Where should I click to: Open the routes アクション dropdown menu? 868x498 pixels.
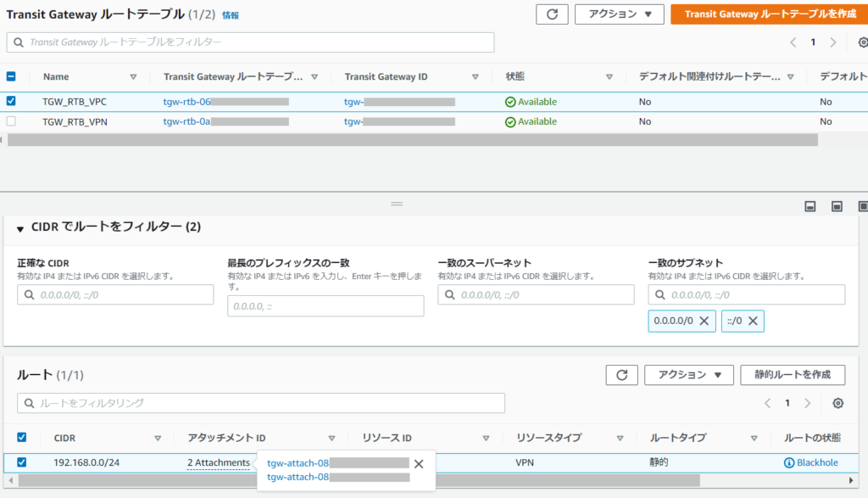tap(689, 375)
